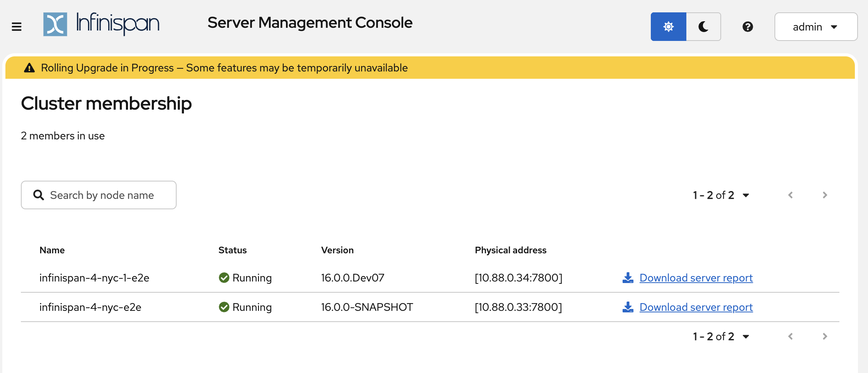The image size is (868, 373).
Task: Select the Name column header
Action: (x=52, y=250)
